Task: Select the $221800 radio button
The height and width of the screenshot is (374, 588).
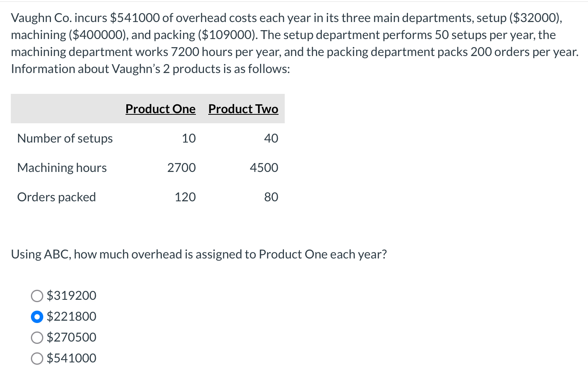Action: [37, 316]
